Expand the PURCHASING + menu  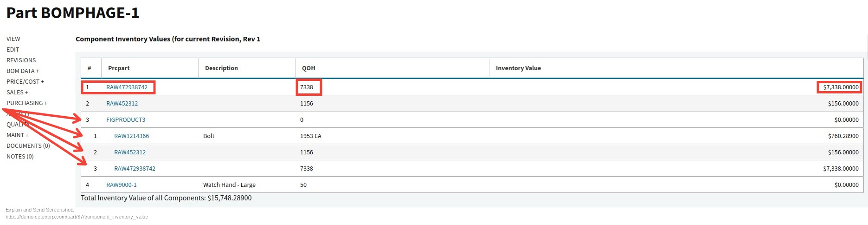pos(27,103)
